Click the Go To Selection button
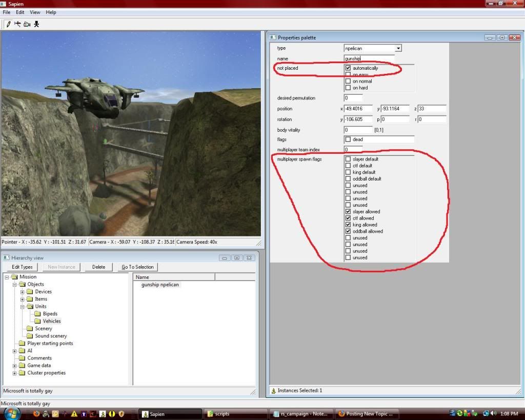 tap(137, 267)
